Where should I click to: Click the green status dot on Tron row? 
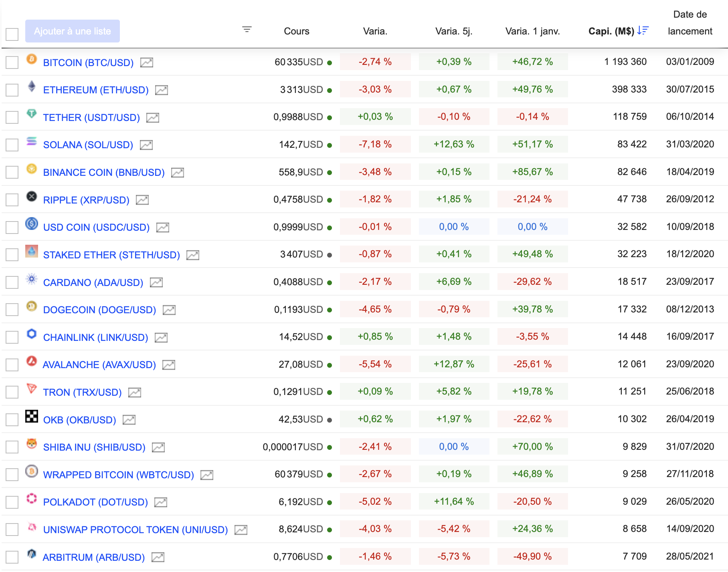pos(330,393)
